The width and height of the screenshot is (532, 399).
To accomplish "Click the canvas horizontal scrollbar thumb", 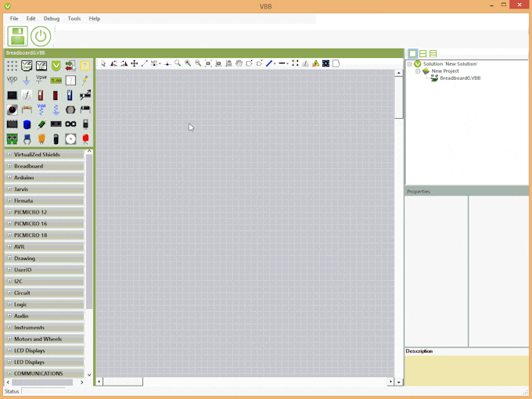I will (123, 382).
